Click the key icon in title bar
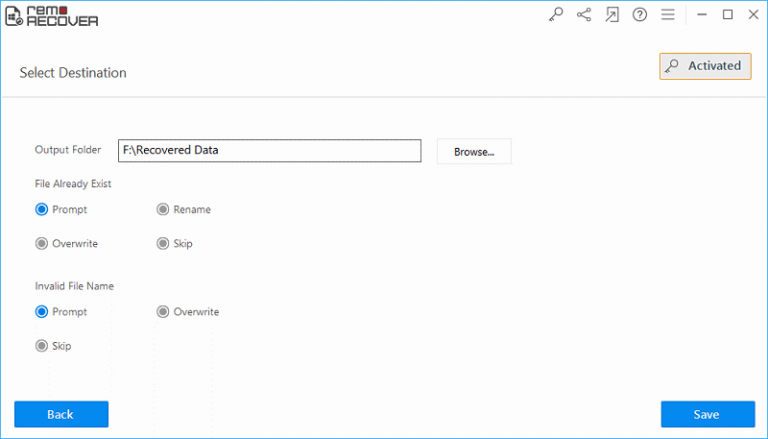768x439 pixels. (557, 15)
